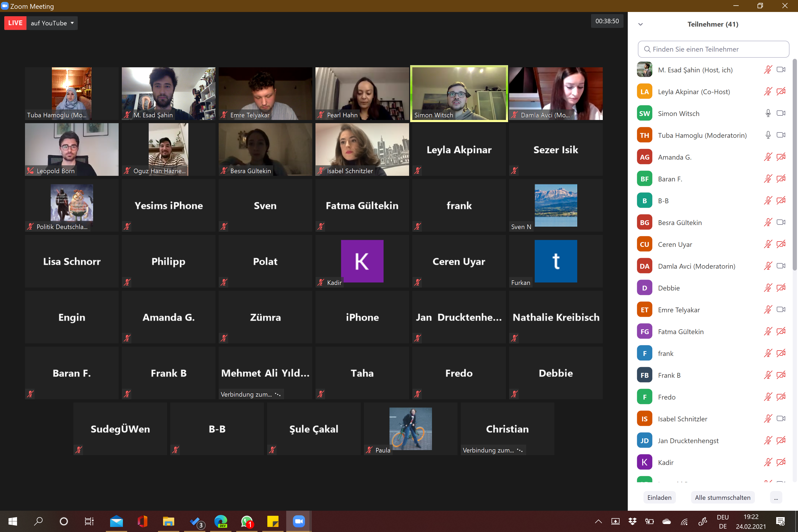Click Simon Witsch's microphone icon in participant list
This screenshot has width=798, height=532.
[768, 113]
